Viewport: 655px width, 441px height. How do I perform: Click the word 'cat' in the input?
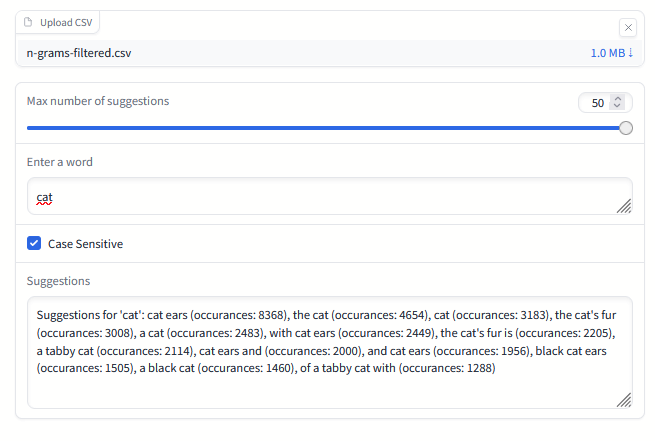(x=44, y=198)
